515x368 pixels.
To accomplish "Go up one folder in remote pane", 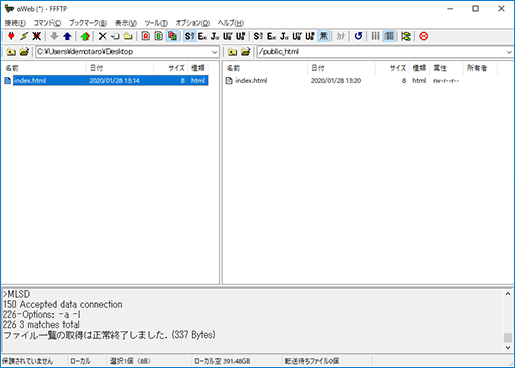I will click(233, 52).
